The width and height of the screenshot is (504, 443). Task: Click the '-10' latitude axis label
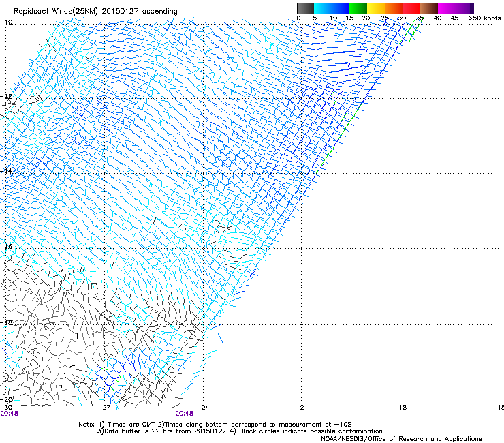point(6,22)
